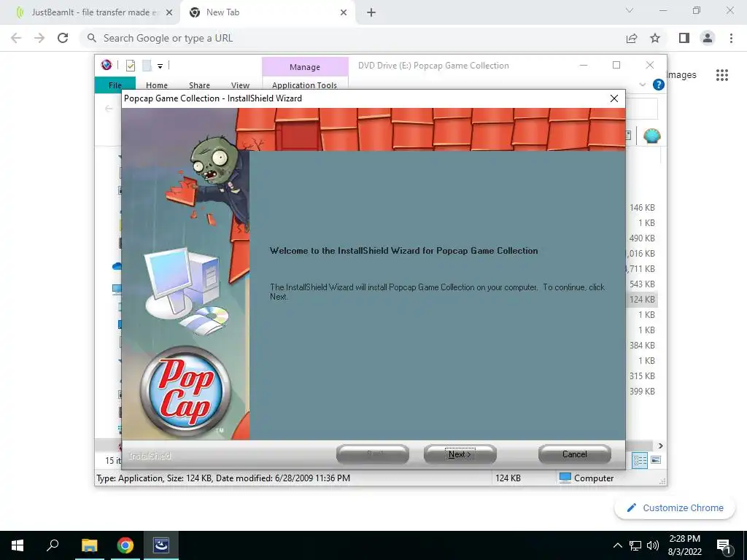Open taskbar search magnifier
The height and width of the screenshot is (560, 747).
point(53,545)
